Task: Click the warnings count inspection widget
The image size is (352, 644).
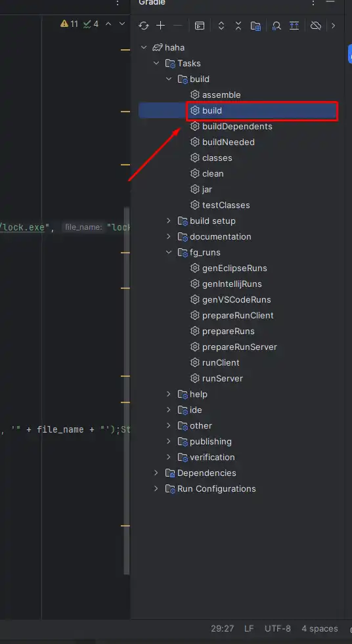Action: [x=69, y=24]
